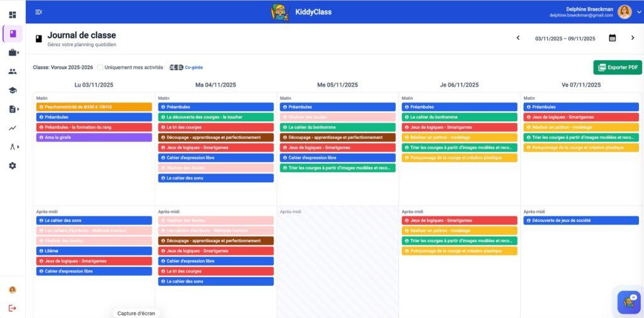
Task: Open the chat assistant floating button
Action: (x=628, y=302)
